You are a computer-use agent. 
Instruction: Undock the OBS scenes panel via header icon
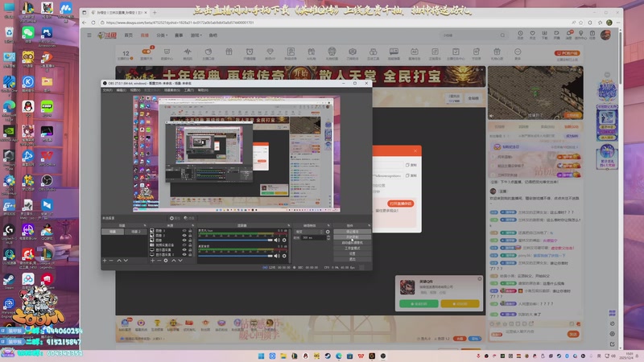point(145,225)
